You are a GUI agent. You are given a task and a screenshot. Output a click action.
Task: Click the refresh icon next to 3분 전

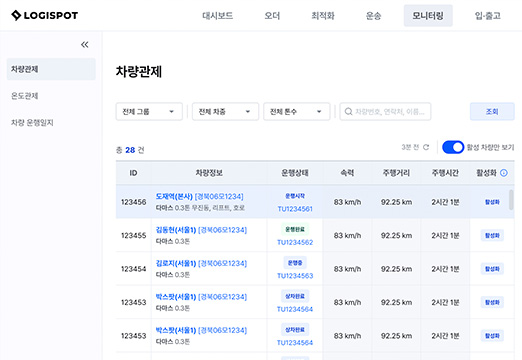[426, 147]
